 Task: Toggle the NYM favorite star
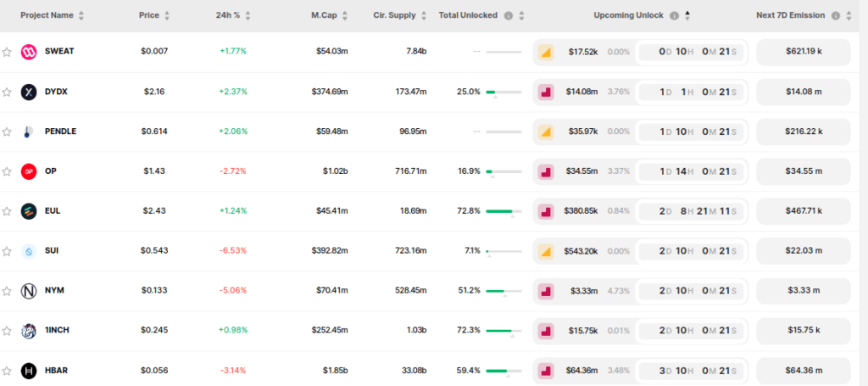click(x=7, y=291)
